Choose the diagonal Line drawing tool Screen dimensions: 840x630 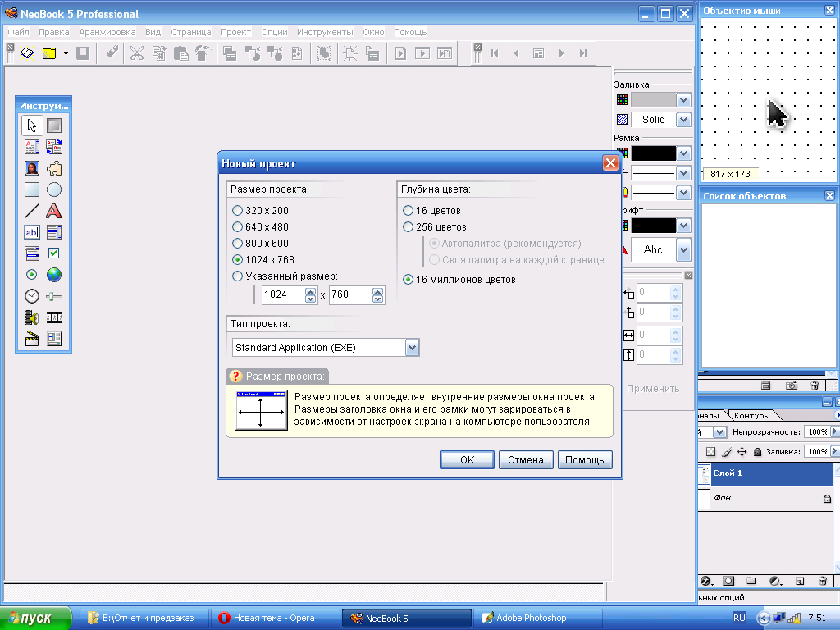click(32, 211)
